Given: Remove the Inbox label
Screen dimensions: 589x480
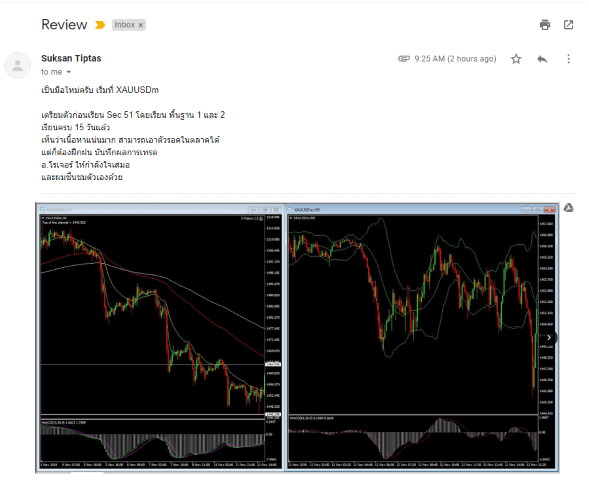Looking at the screenshot, I should pyautogui.click(x=140, y=25).
